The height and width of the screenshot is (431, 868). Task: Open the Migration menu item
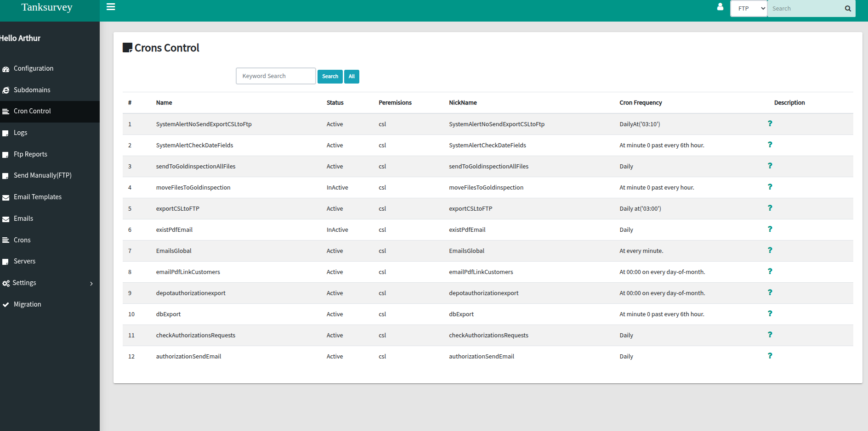[x=28, y=304]
